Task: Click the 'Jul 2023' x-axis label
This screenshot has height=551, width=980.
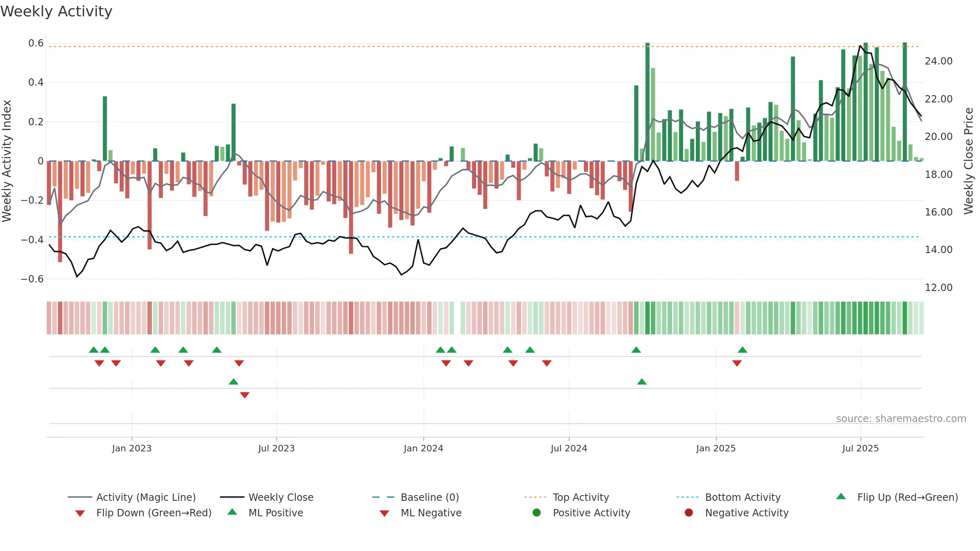Action: (276, 448)
